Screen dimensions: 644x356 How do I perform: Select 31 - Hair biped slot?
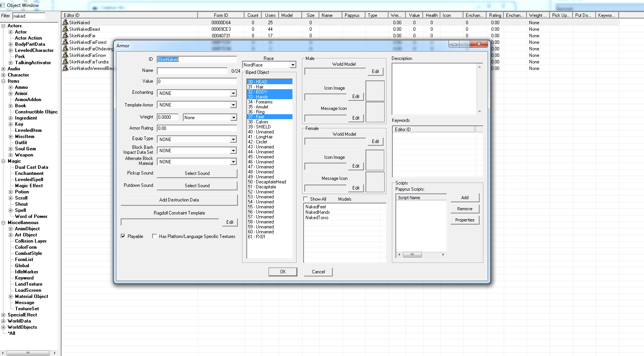click(269, 87)
